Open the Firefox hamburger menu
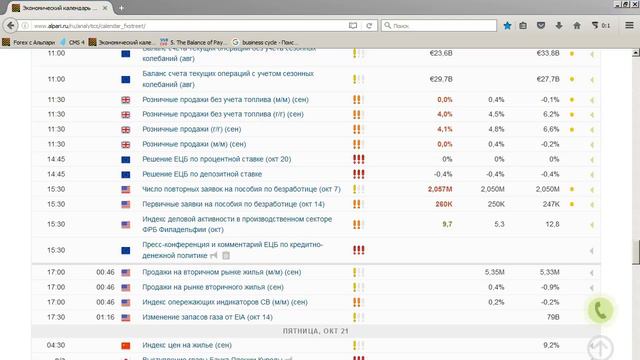 (x=629, y=25)
